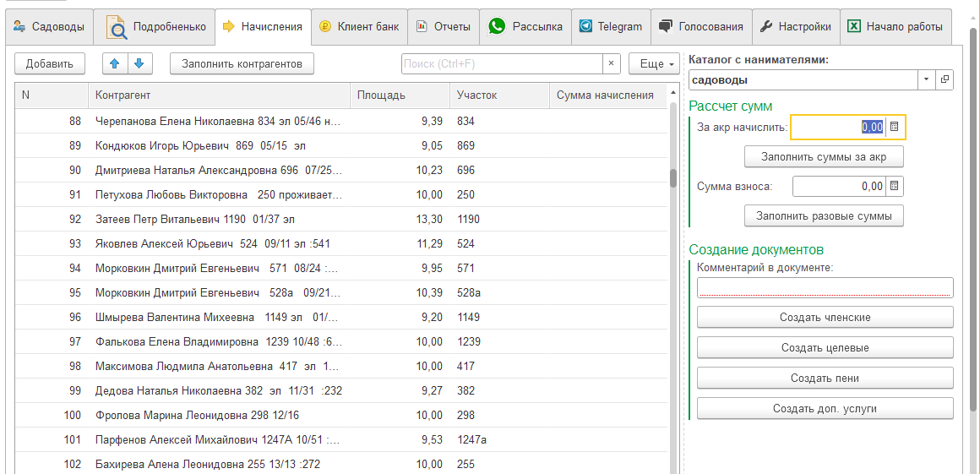Click the 'Комментарий в документе' input field
The image size is (980, 474).
[825, 288]
